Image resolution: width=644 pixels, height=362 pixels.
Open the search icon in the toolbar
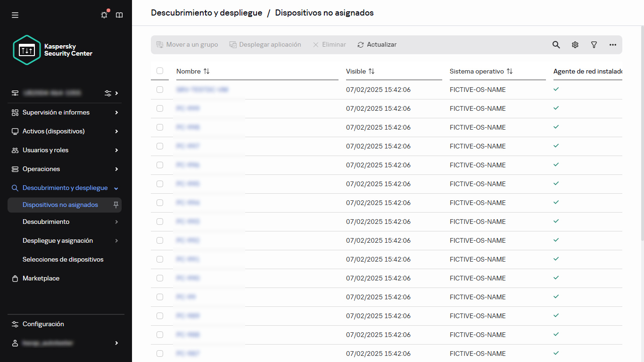click(x=556, y=44)
